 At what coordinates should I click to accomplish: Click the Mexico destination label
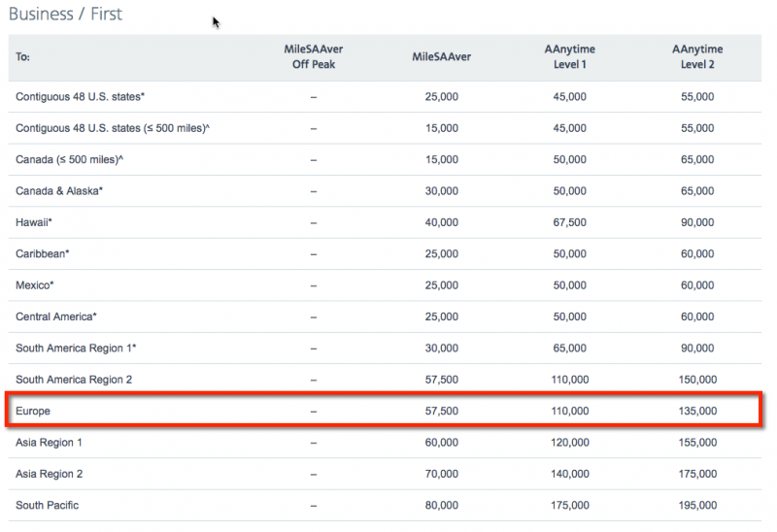pyautogui.click(x=35, y=285)
